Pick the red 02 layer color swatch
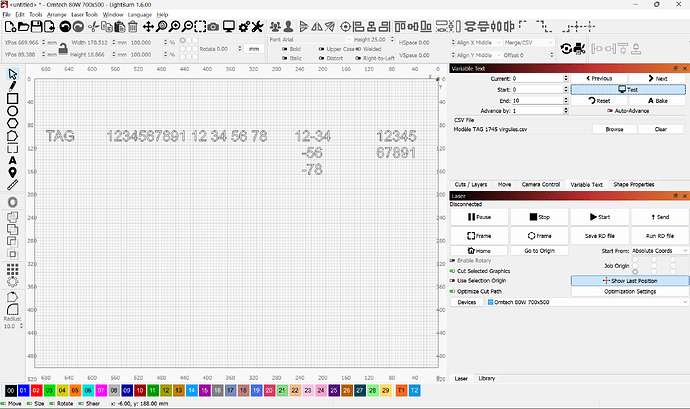 point(37,388)
